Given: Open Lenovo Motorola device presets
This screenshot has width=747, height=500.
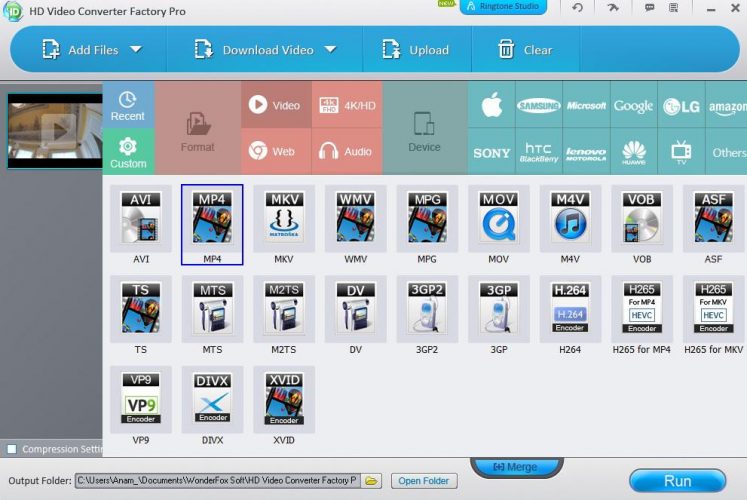Looking at the screenshot, I should pos(586,151).
